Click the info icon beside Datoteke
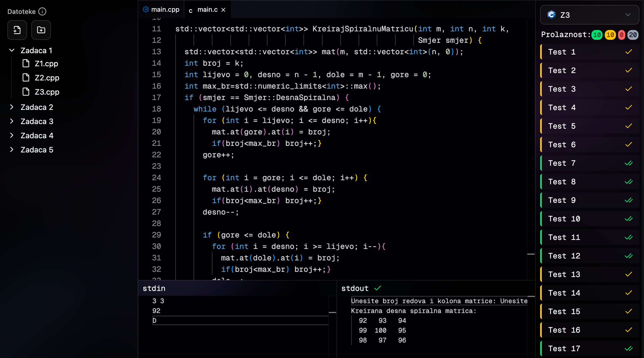Viewport: 644px width, 358px height. [42, 11]
